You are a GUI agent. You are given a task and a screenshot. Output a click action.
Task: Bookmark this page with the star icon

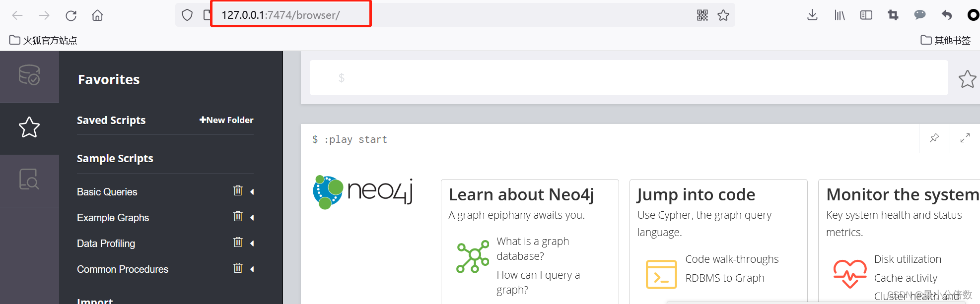[x=723, y=15]
